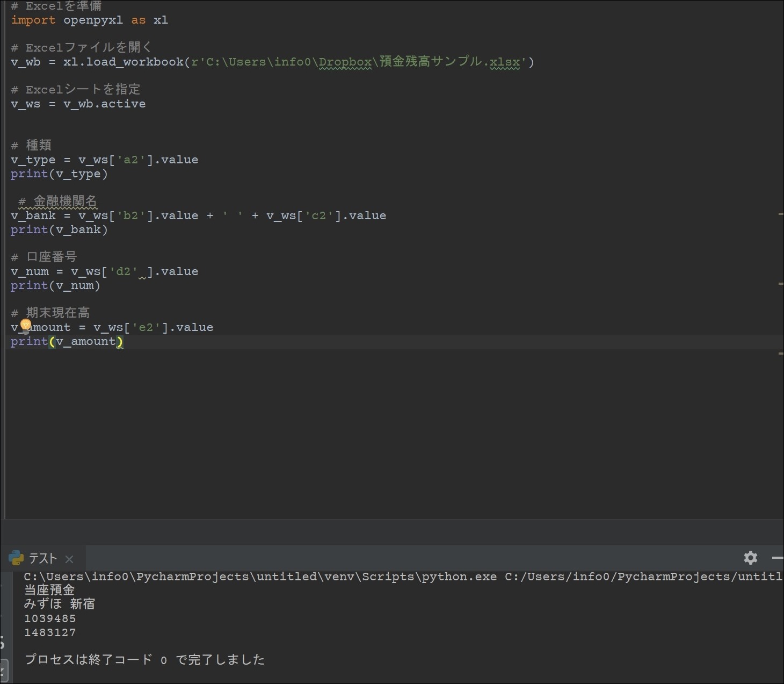Click the print(v_amount) line
Image resolution: width=784 pixels, height=684 pixels.
click(x=67, y=341)
